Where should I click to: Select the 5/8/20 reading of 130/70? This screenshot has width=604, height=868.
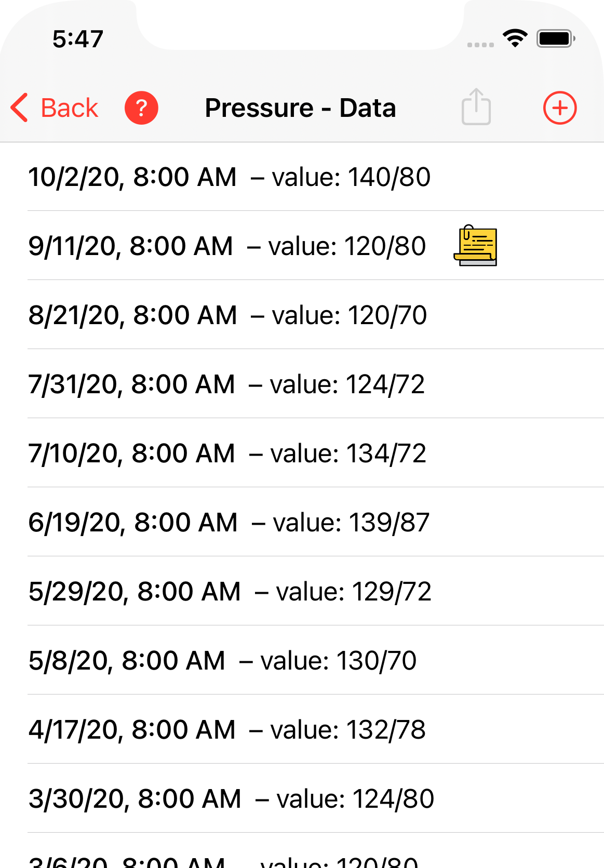tap(222, 661)
